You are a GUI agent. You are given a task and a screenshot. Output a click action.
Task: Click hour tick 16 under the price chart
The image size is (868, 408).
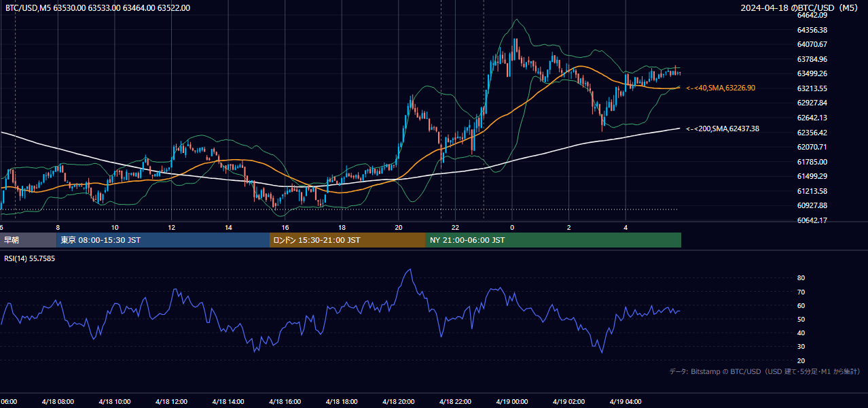(x=285, y=228)
